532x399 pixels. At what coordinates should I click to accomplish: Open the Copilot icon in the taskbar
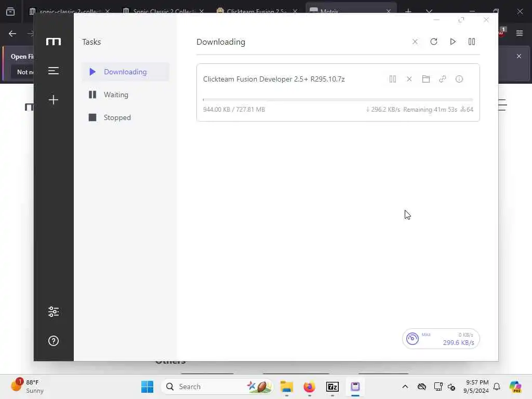pos(516,387)
